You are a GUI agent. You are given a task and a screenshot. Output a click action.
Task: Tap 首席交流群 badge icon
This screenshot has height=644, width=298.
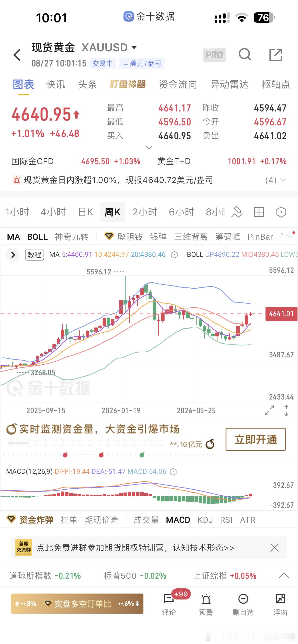pyautogui.click(x=23, y=548)
